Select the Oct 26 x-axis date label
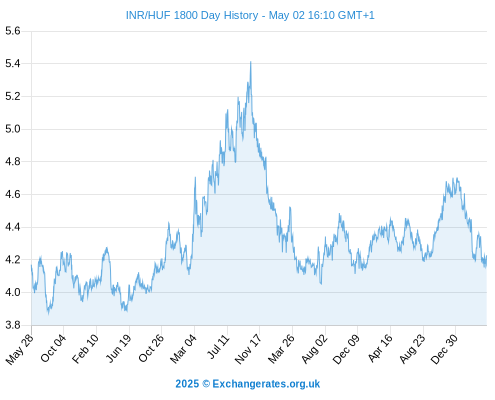 [x=151, y=348]
